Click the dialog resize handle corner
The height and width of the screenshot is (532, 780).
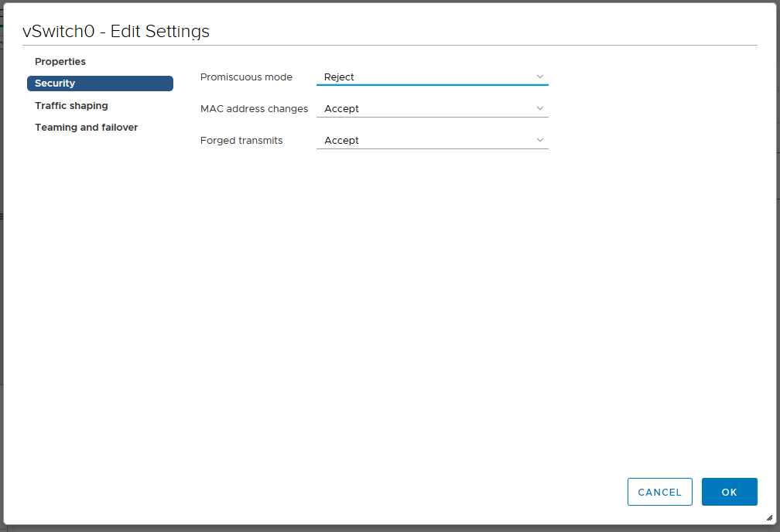pyautogui.click(x=769, y=517)
